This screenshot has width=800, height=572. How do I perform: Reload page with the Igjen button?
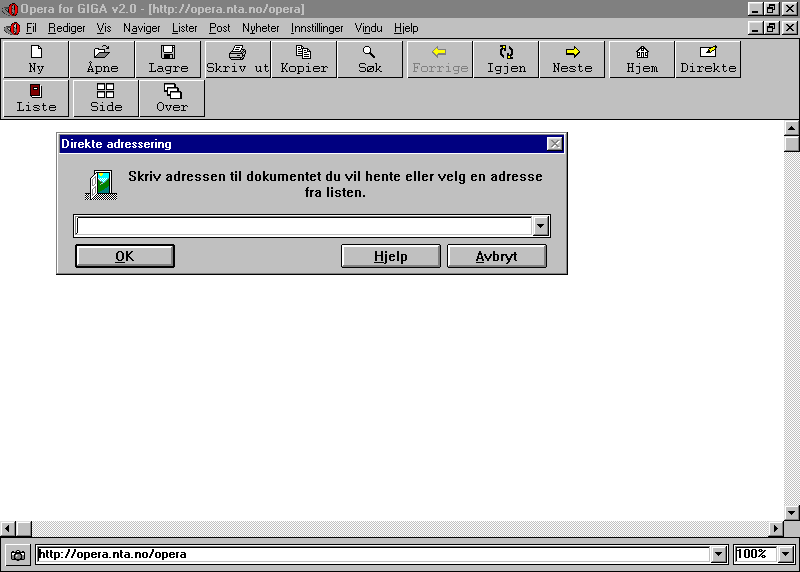point(506,60)
